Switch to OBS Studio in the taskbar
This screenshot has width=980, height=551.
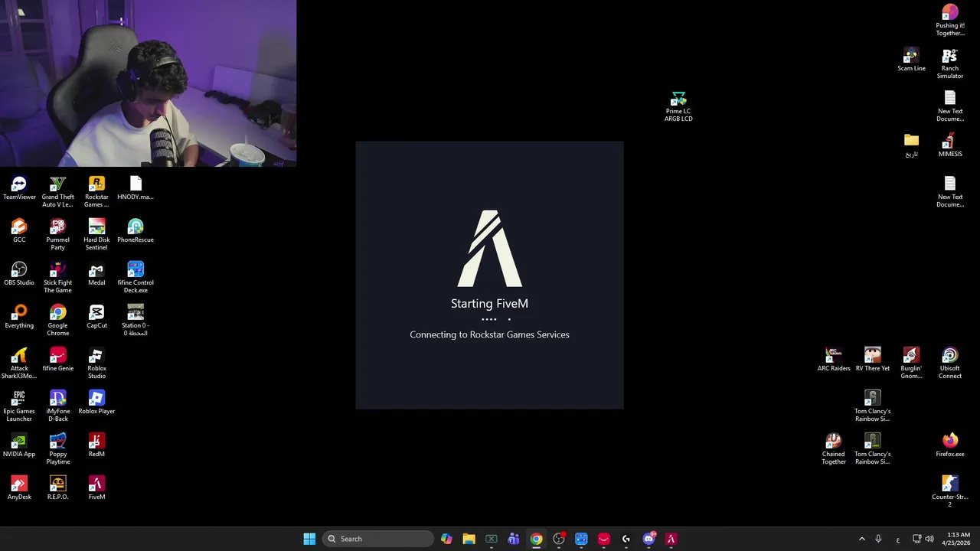559,539
